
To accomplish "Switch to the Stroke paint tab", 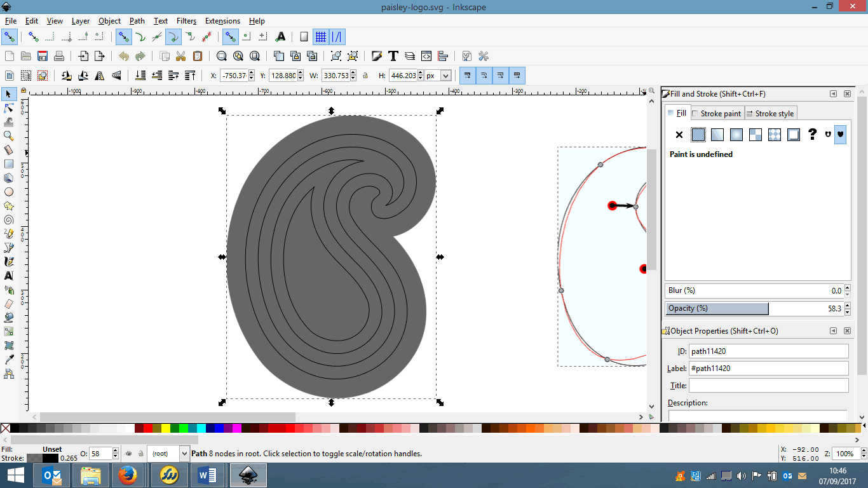I will [717, 114].
